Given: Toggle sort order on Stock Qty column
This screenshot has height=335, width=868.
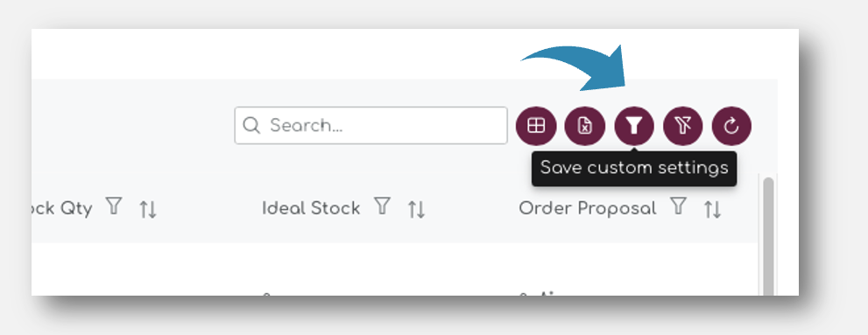Looking at the screenshot, I should pos(148,209).
